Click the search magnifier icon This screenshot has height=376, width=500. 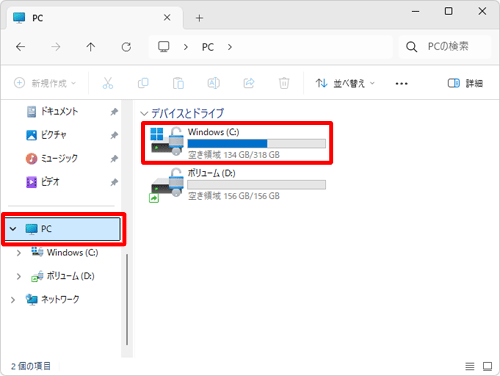pos(412,47)
